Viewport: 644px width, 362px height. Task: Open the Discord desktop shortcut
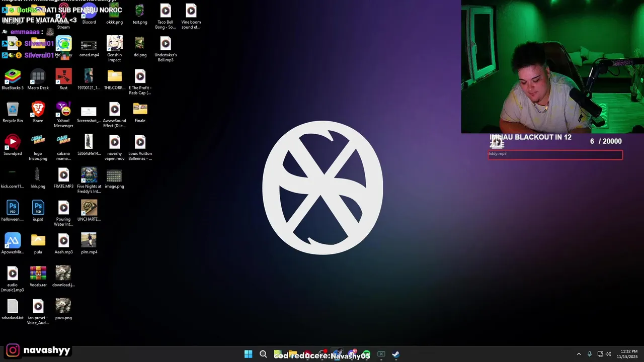pyautogui.click(x=89, y=14)
